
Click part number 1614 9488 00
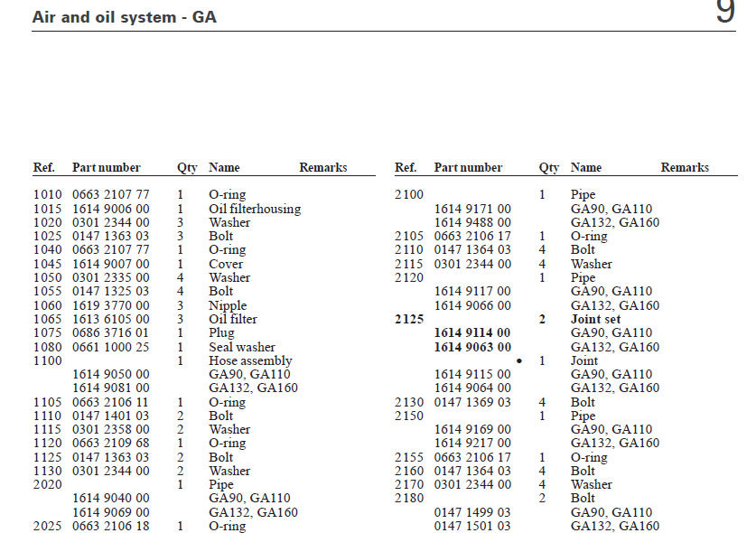coord(472,222)
